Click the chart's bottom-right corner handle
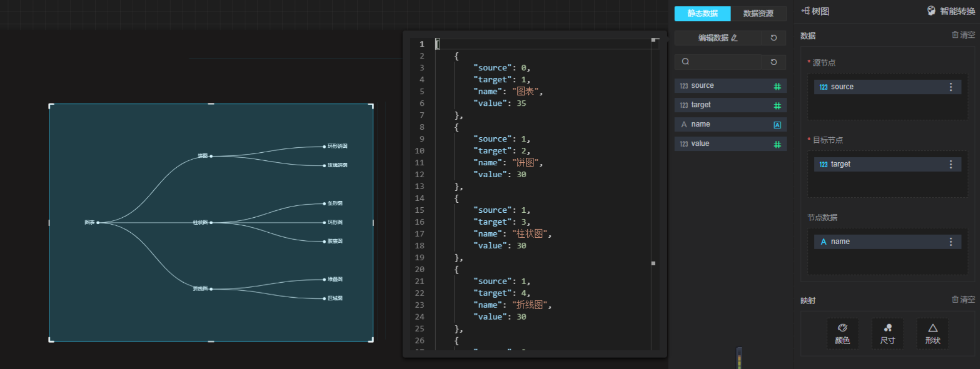Image resolution: width=980 pixels, height=369 pixels. (371, 340)
